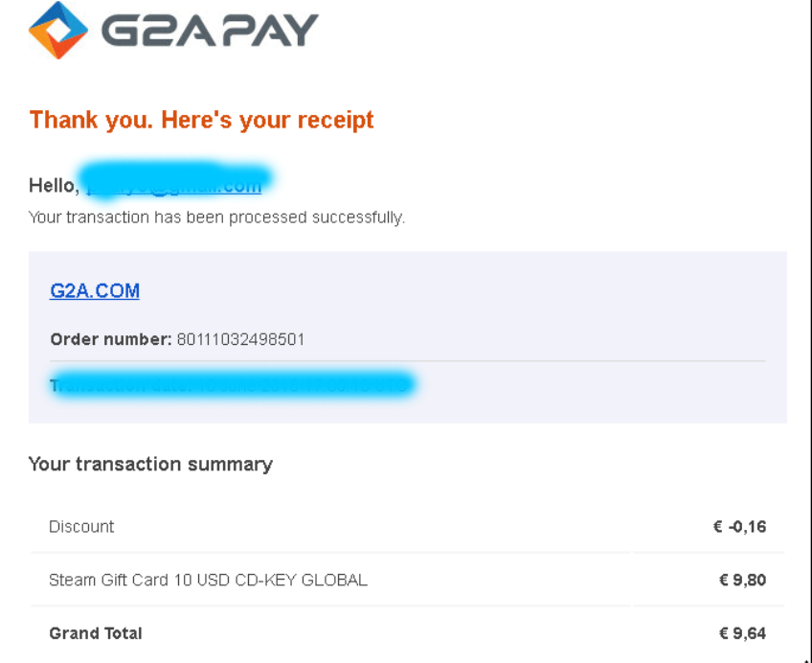The width and height of the screenshot is (812, 663).
Task: Select the order number 80111032498501
Action: tap(240, 339)
